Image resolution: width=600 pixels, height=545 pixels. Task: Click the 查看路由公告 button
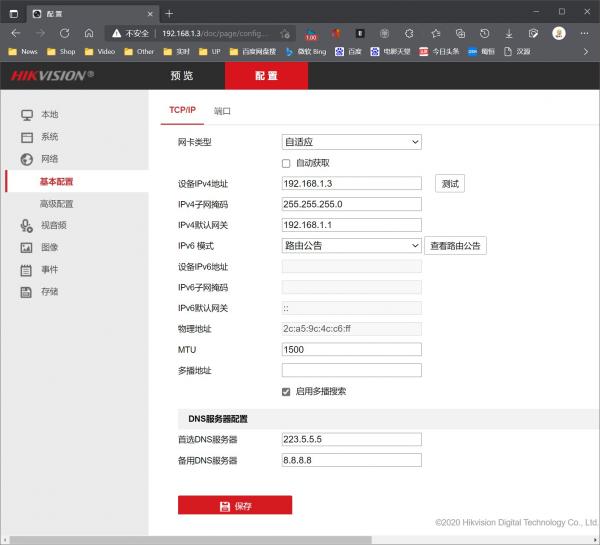tap(455, 246)
